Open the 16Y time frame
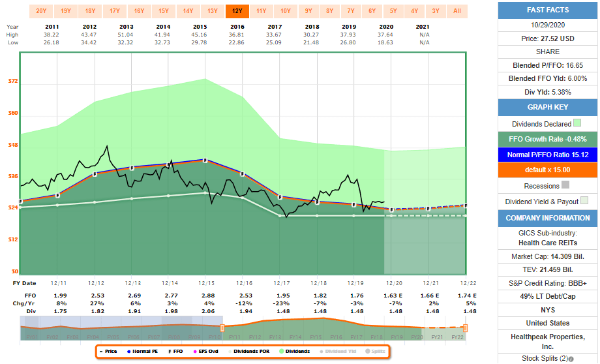This screenshot has width=600, height=364. [x=140, y=11]
